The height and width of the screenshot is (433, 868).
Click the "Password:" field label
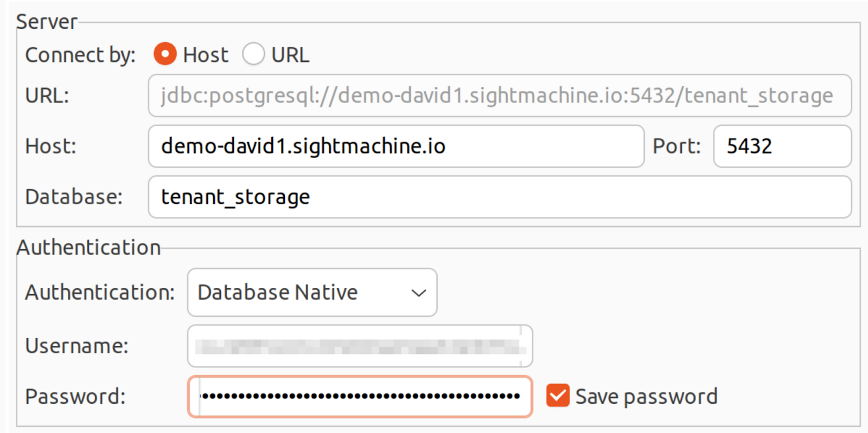point(75,396)
